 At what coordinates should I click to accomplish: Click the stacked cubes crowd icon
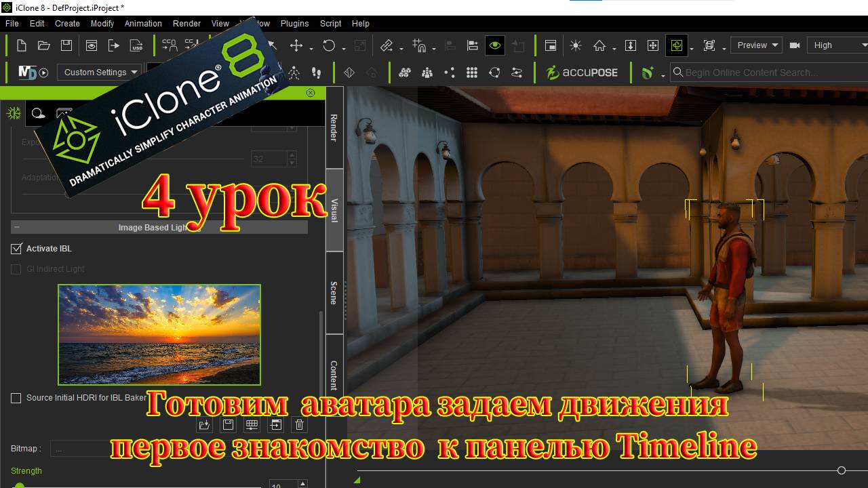click(405, 72)
